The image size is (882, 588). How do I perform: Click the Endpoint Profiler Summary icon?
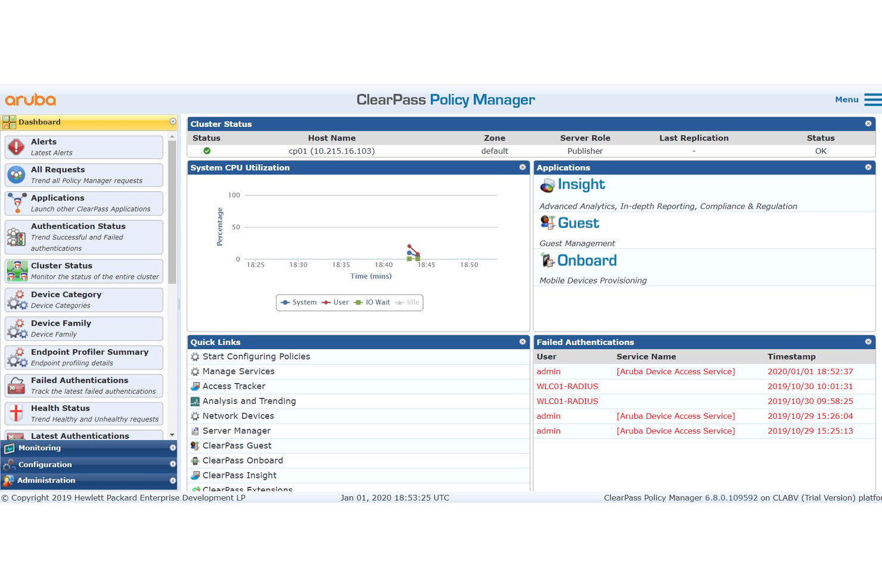pos(17,357)
